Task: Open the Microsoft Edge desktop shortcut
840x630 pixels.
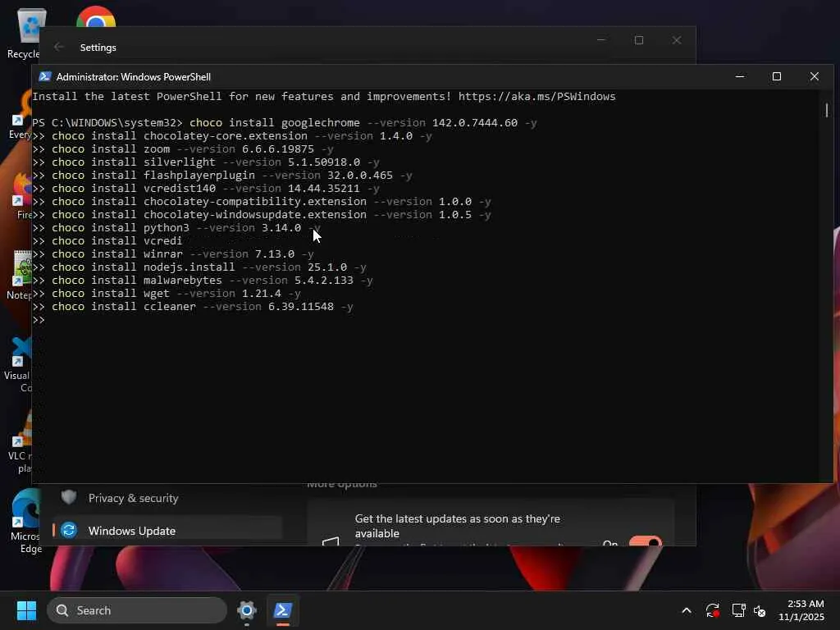Action: pos(23,521)
